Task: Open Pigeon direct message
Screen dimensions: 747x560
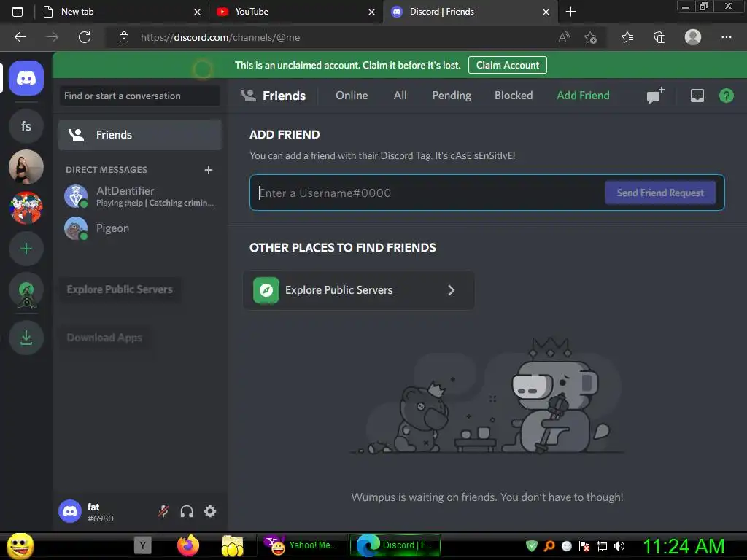Action: coord(140,228)
